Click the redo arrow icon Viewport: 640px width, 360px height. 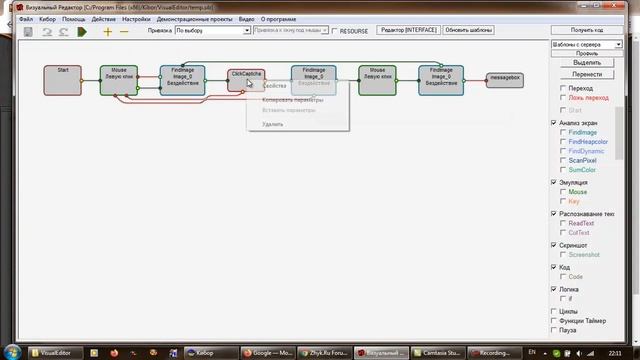pos(63,31)
